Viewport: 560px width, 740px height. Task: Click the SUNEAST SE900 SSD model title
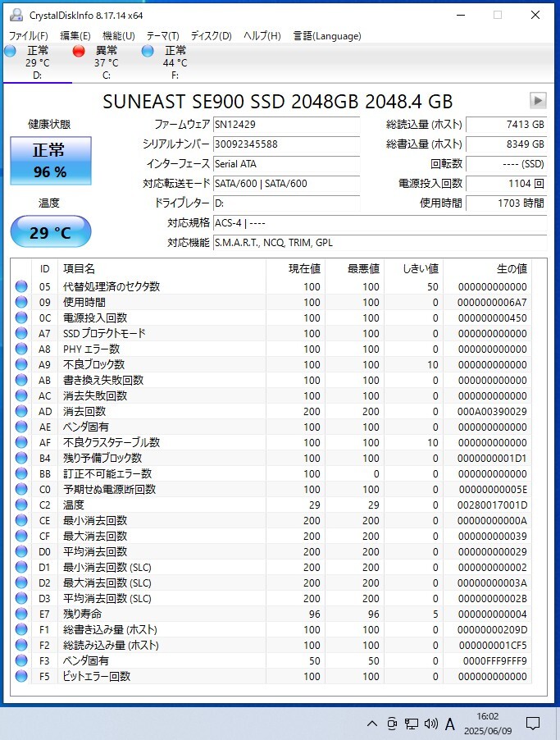pos(277,102)
